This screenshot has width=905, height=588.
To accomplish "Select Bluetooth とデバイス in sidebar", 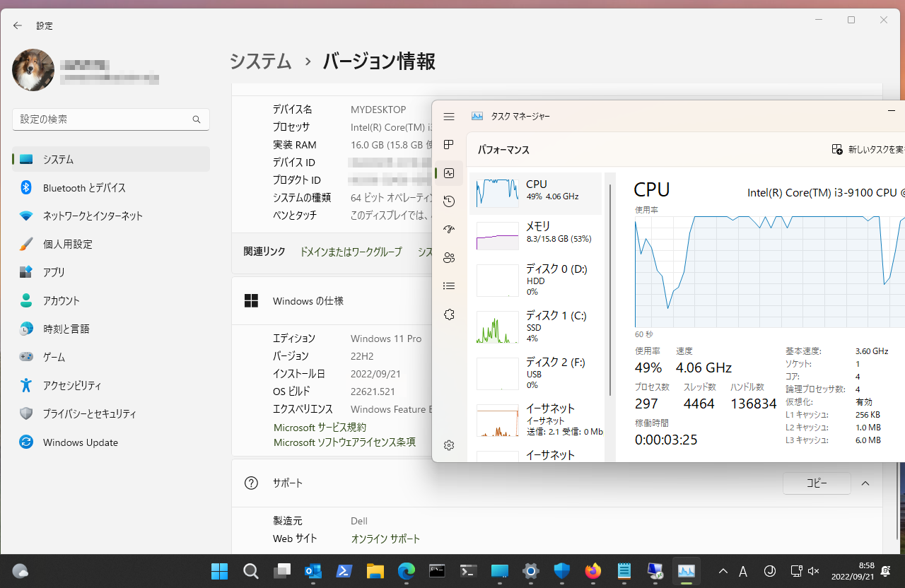I will 84,188.
